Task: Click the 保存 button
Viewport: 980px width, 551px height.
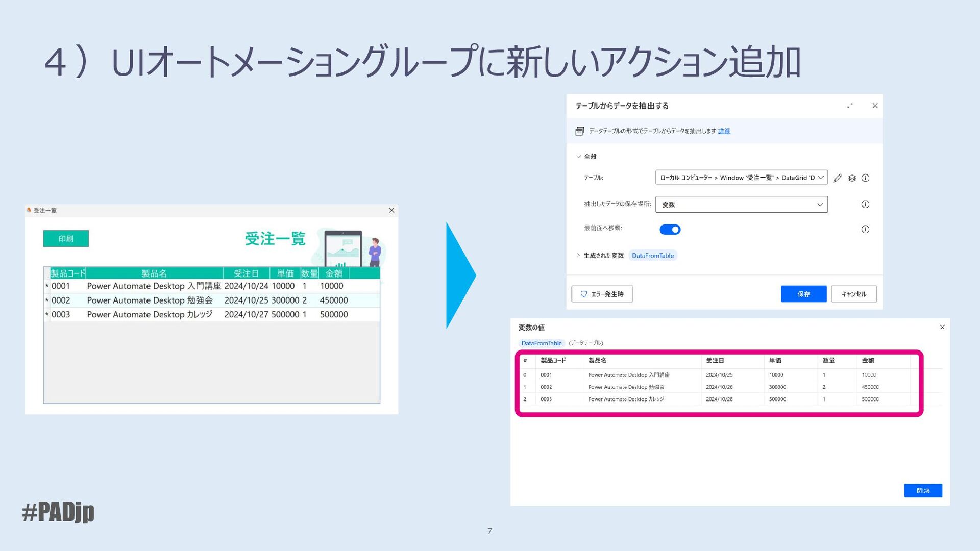Action: tap(803, 294)
